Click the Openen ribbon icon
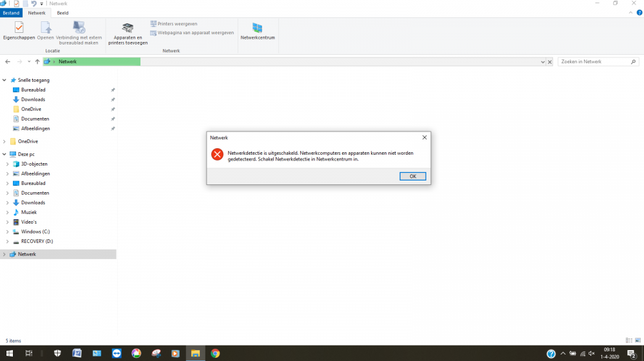Screen dimensions: 644x361 click(45, 31)
